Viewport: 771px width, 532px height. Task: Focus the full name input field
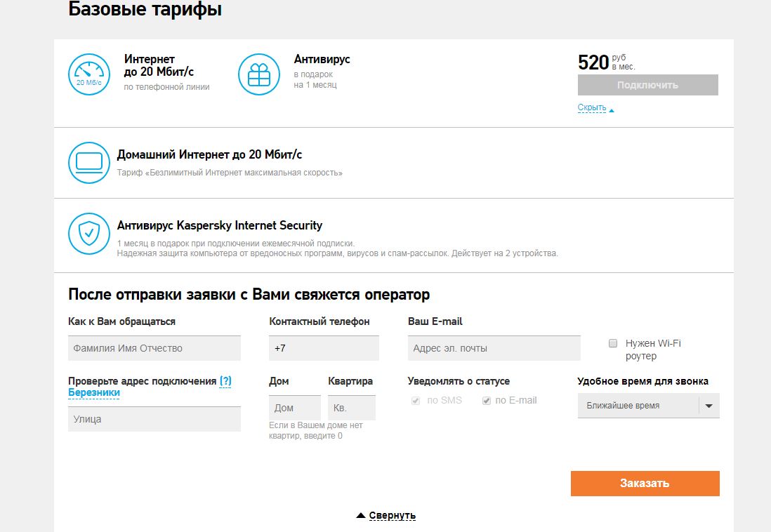click(x=154, y=348)
